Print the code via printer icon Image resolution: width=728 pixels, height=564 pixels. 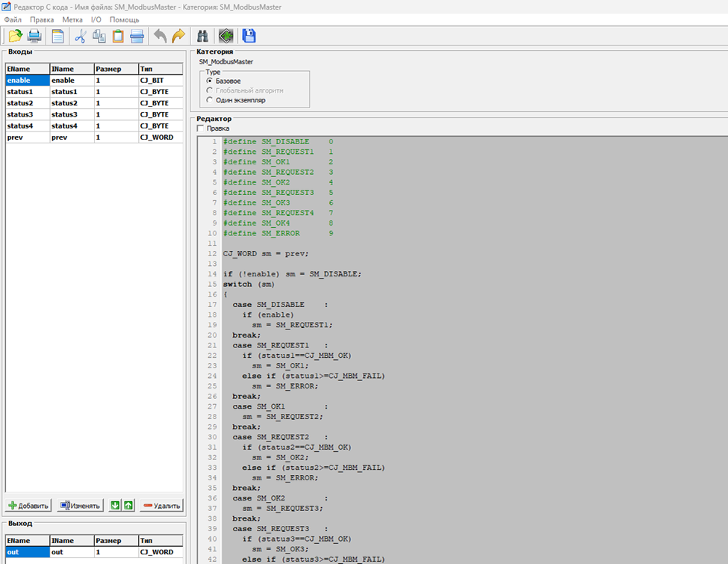coord(34,36)
